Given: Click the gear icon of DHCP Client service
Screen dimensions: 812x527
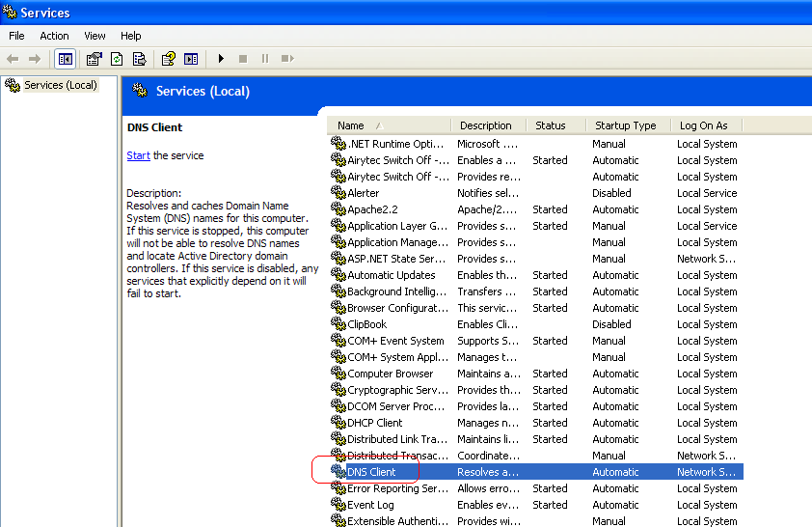Looking at the screenshot, I should pyautogui.click(x=338, y=423).
